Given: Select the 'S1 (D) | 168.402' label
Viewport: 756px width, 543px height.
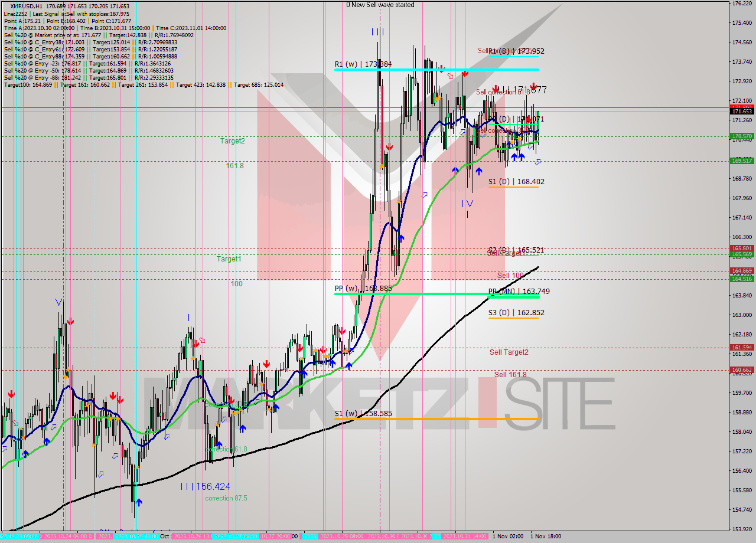Looking at the screenshot, I should 516,182.
